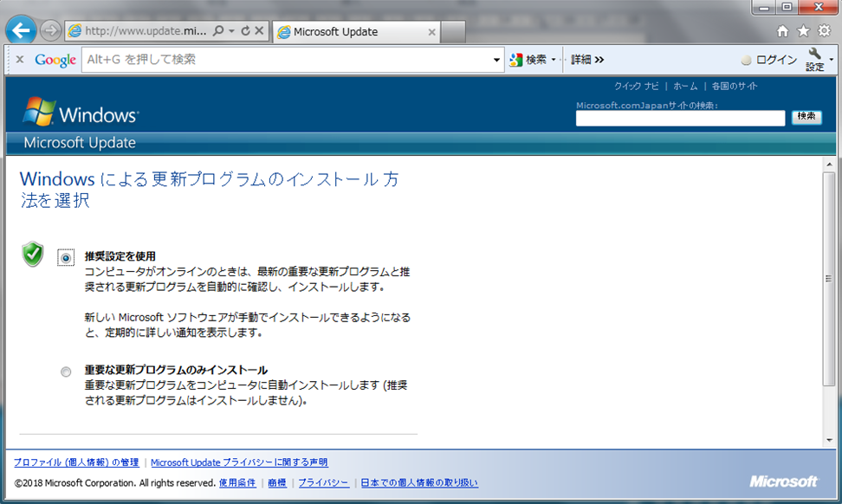Select the 推奨設定を使用 radio button
Image resolution: width=842 pixels, height=504 pixels.
pyautogui.click(x=66, y=258)
